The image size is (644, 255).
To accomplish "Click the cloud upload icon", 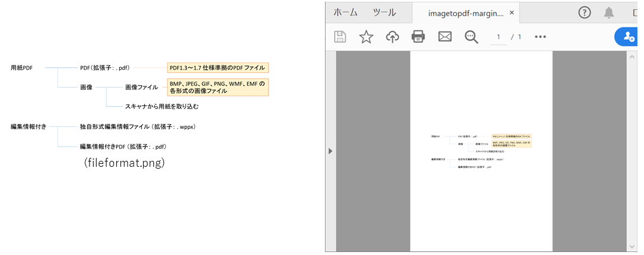I will click(392, 37).
